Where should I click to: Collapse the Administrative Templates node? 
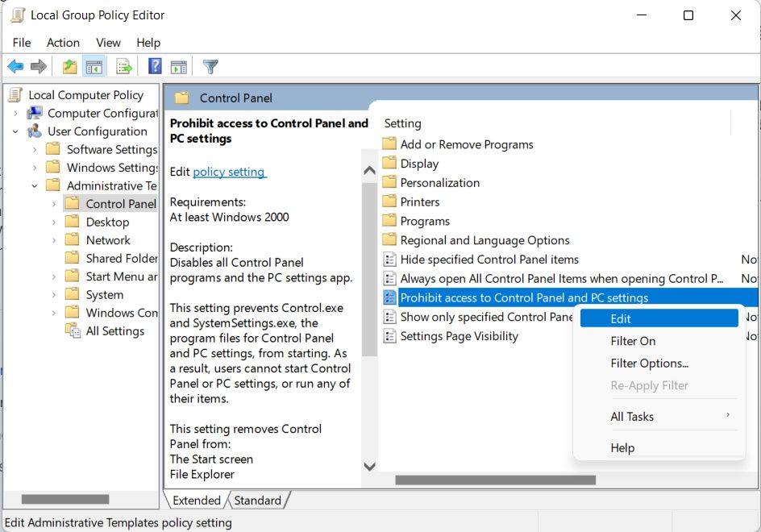click(35, 186)
